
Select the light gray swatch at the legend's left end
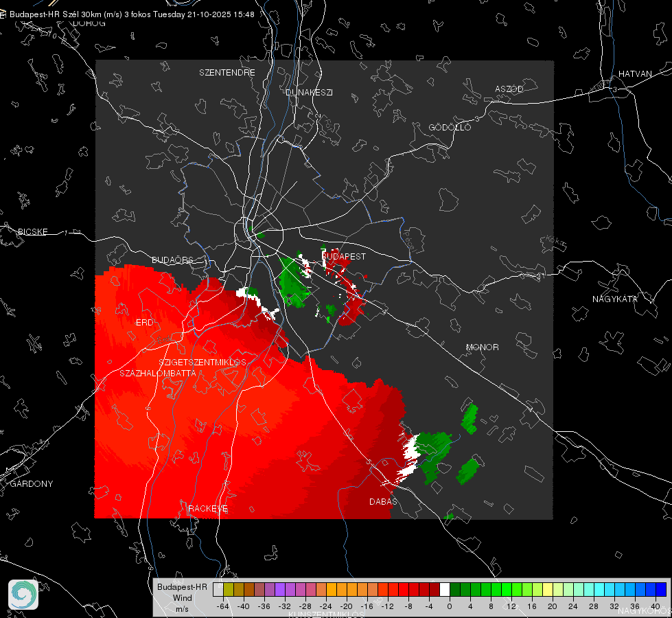coord(218,590)
